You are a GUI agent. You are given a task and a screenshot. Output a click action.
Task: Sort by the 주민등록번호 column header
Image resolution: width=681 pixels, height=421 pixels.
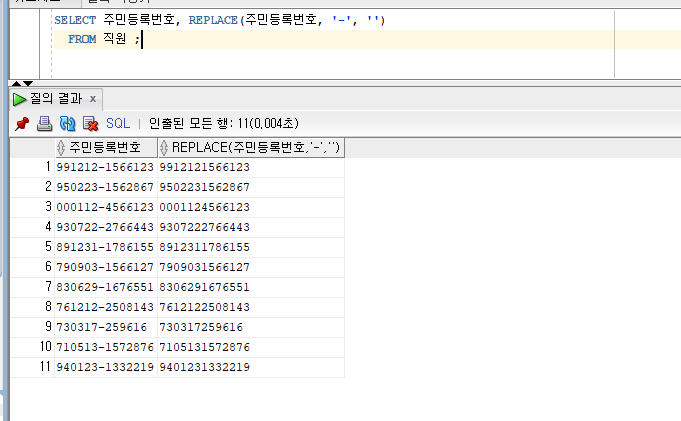tap(106, 148)
